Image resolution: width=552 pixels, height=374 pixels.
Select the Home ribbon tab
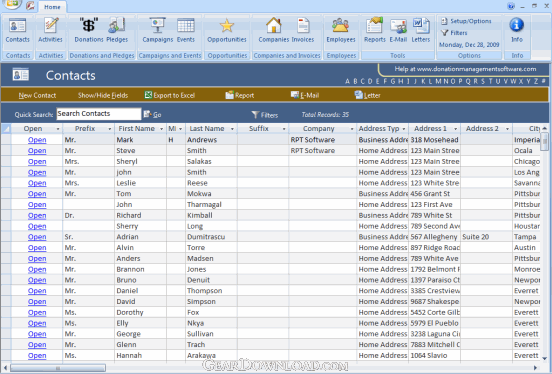point(52,7)
